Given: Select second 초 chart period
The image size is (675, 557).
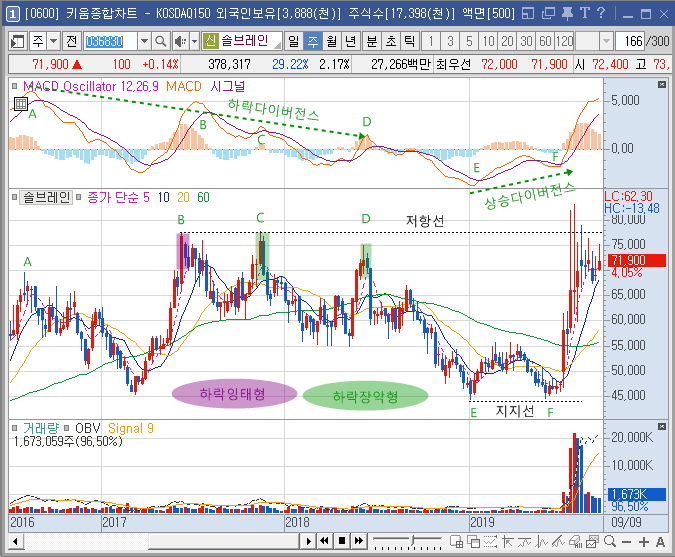Looking at the screenshot, I should [390, 41].
